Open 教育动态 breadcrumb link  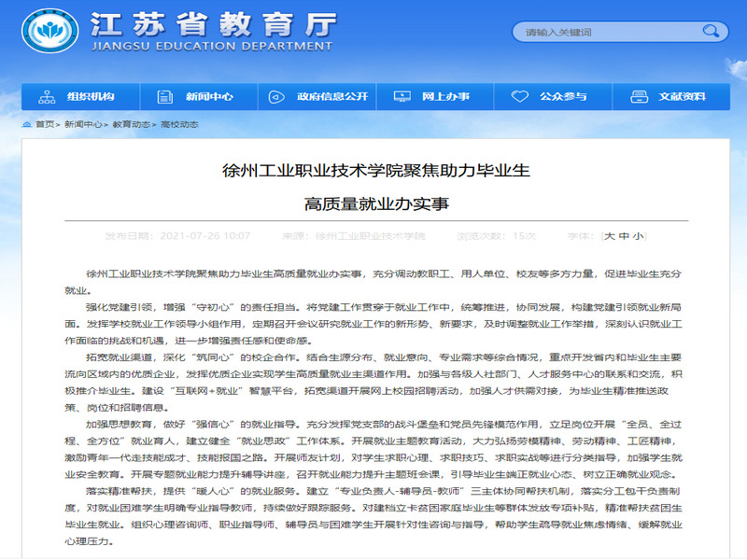click(x=131, y=123)
